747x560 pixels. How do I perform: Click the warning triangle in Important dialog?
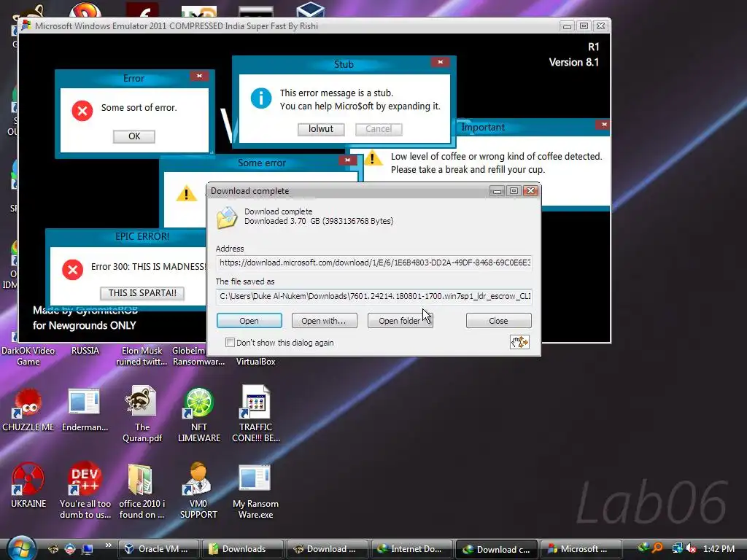(x=373, y=158)
